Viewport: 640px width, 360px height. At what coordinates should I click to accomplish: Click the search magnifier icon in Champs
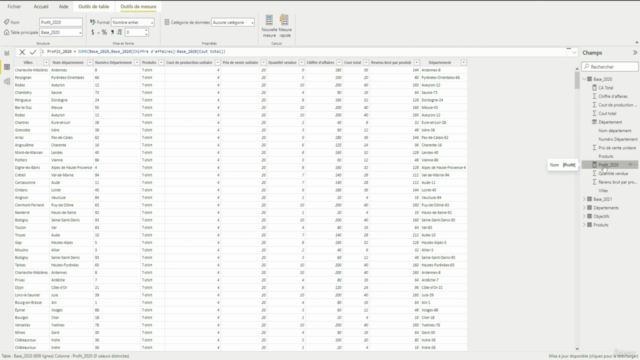[587, 67]
